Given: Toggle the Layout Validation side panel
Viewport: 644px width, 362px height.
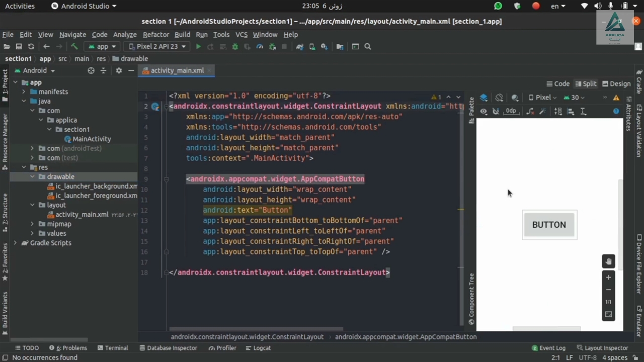Looking at the screenshot, I should tap(639, 131).
